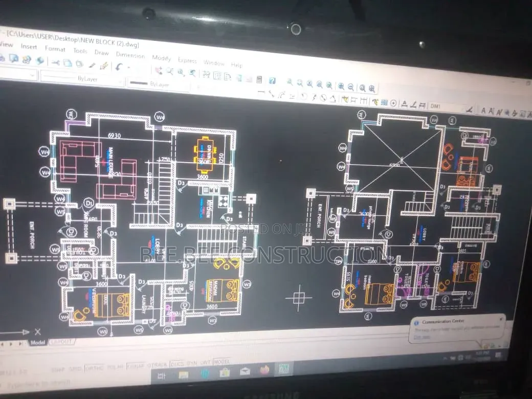This screenshot has width=532, height=399.
Task: Click the link in Communication Center balloon
Action: click(422, 337)
